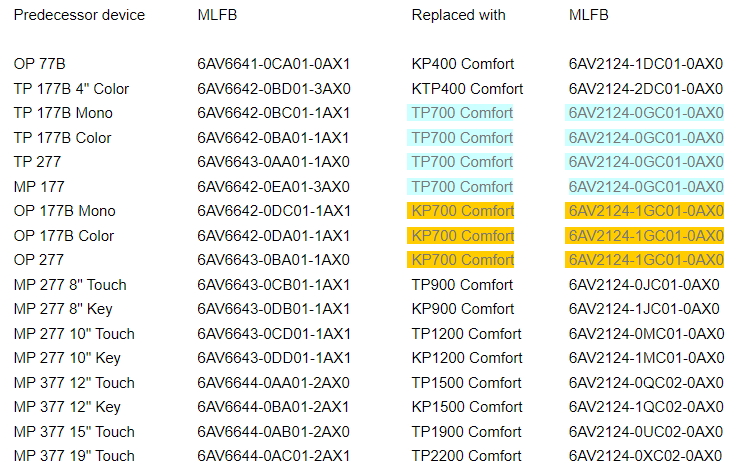
Task: Click orange KP700 Comfort in OP 277 row
Action: 461,260
